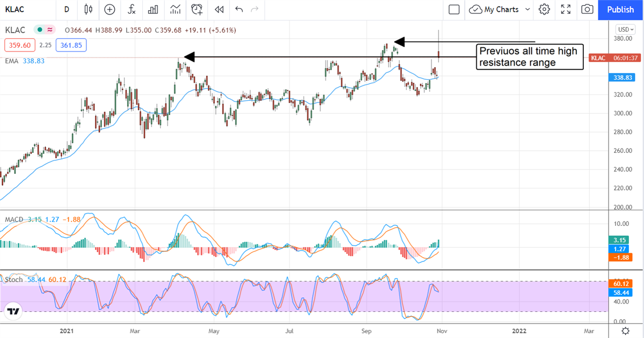Click the 2021 date label on time axis
The image size is (644, 338).
pyautogui.click(x=67, y=330)
